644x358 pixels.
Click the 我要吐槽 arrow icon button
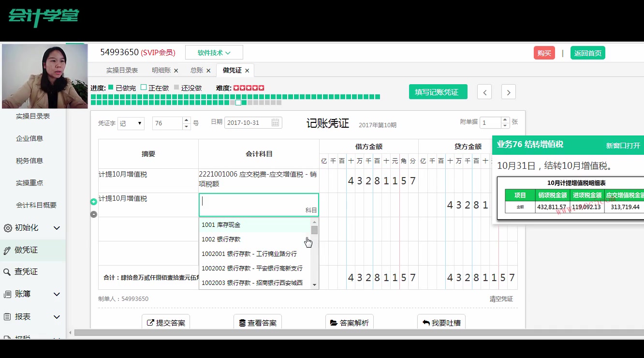441,321
